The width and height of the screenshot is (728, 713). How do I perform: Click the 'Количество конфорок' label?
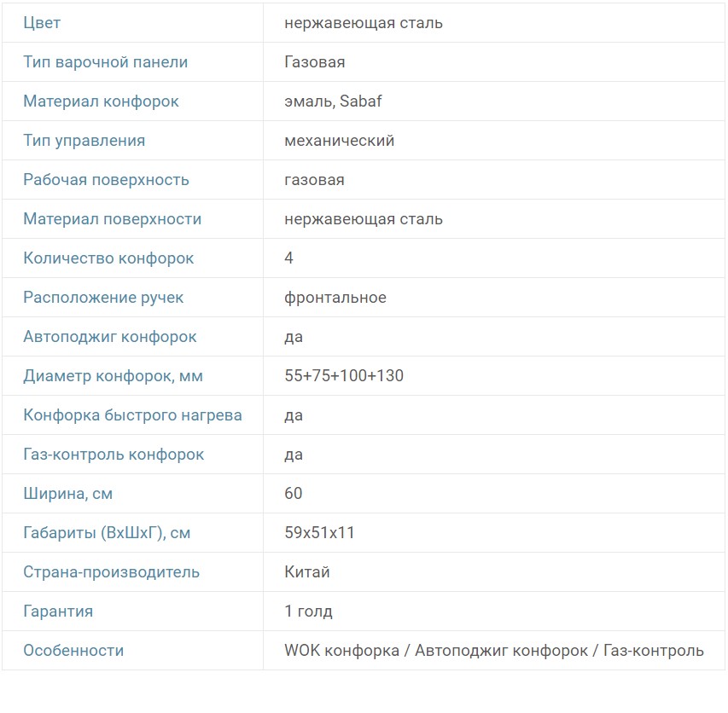tap(108, 258)
